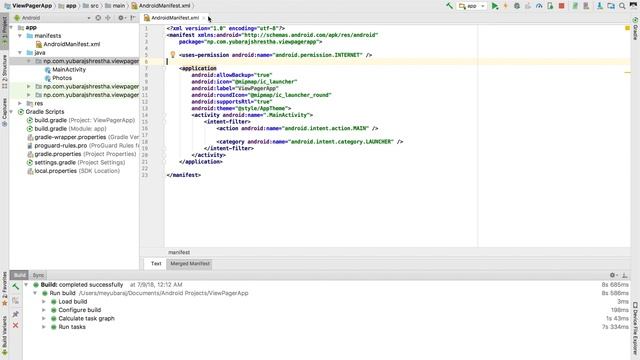Open Build panel settings gear icon
This screenshot has height=360, width=640.
tap(613, 275)
